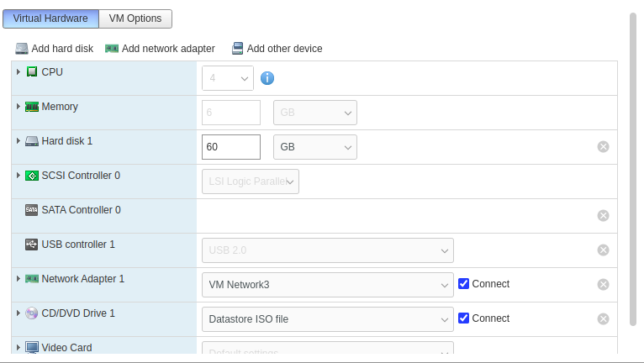Click the vertical scrollbar
The height and width of the screenshot is (363, 644).
pos(633,168)
